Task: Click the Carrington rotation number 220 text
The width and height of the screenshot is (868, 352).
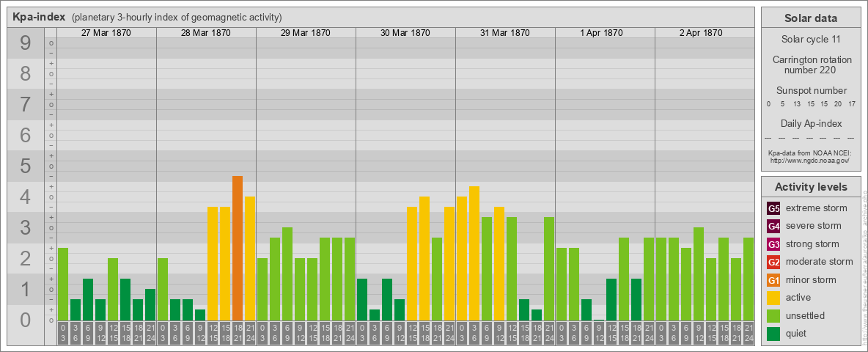Action: [x=811, y=65]
